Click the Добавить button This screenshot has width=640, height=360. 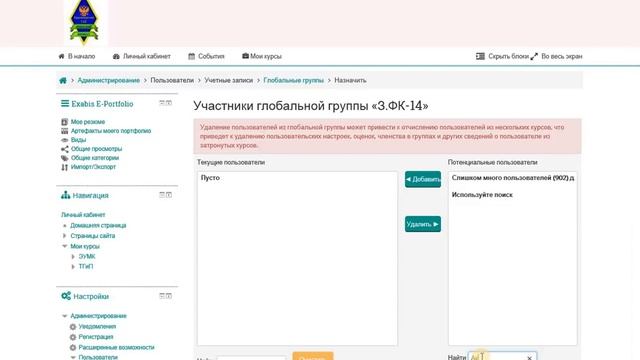point(423,179)
